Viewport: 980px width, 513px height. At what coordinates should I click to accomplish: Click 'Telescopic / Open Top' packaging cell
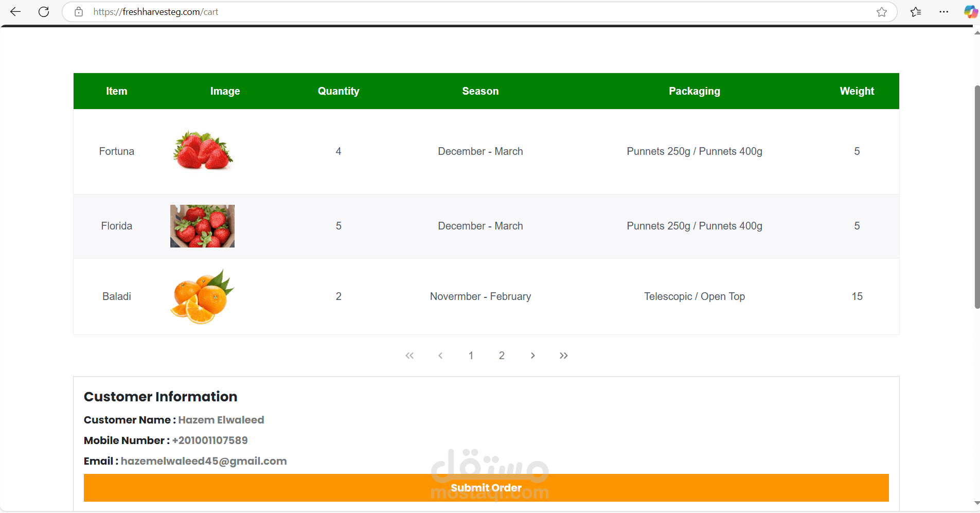pyautogui.click(x=694, y=296)
